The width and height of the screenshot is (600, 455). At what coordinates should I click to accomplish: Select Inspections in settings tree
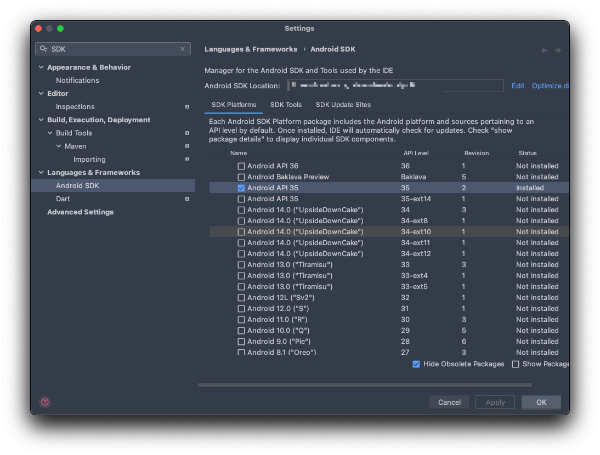tap(75, 107)
